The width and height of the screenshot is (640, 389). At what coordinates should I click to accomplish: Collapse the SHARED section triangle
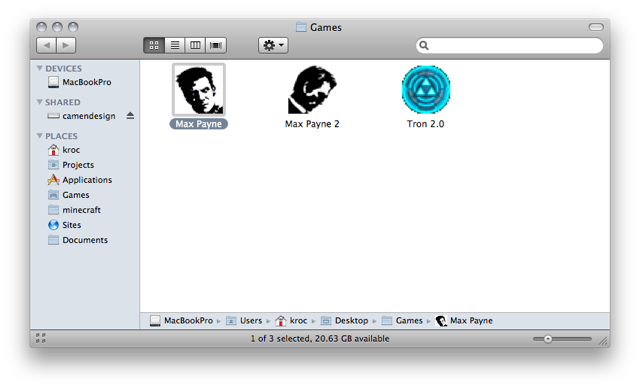point(40,102)
